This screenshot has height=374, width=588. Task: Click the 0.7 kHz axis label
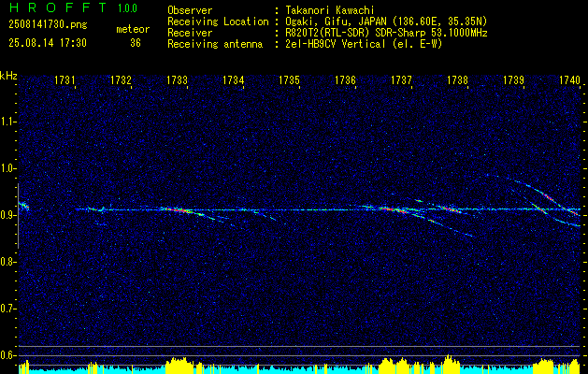[7, 309]
